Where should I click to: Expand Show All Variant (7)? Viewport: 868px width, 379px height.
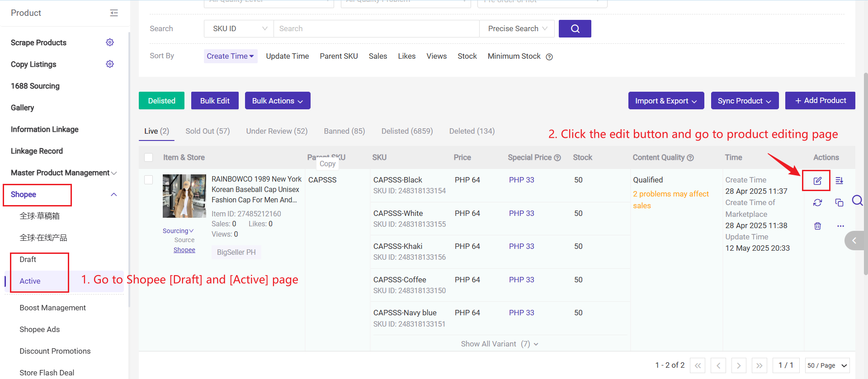[500, 344]
